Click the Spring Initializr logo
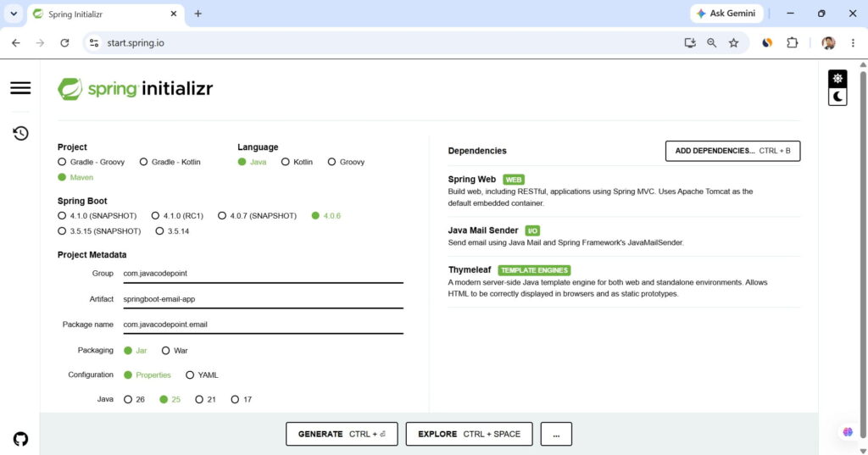 point(135,89)
